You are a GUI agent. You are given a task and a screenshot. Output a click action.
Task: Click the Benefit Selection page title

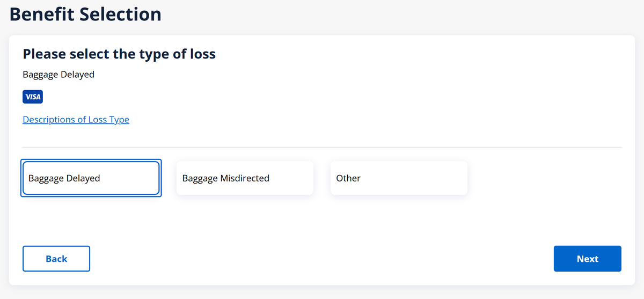(x=85, y=14)
